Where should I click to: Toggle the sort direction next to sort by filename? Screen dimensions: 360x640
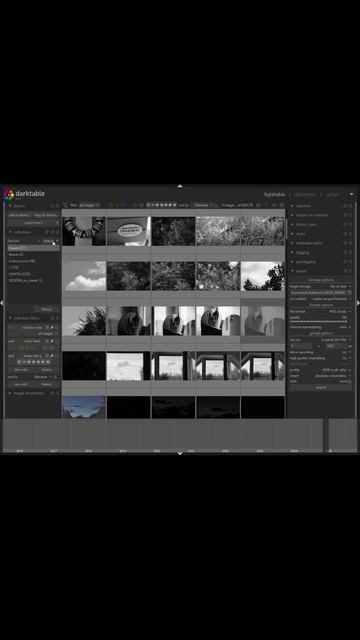(x=56, y=377)
